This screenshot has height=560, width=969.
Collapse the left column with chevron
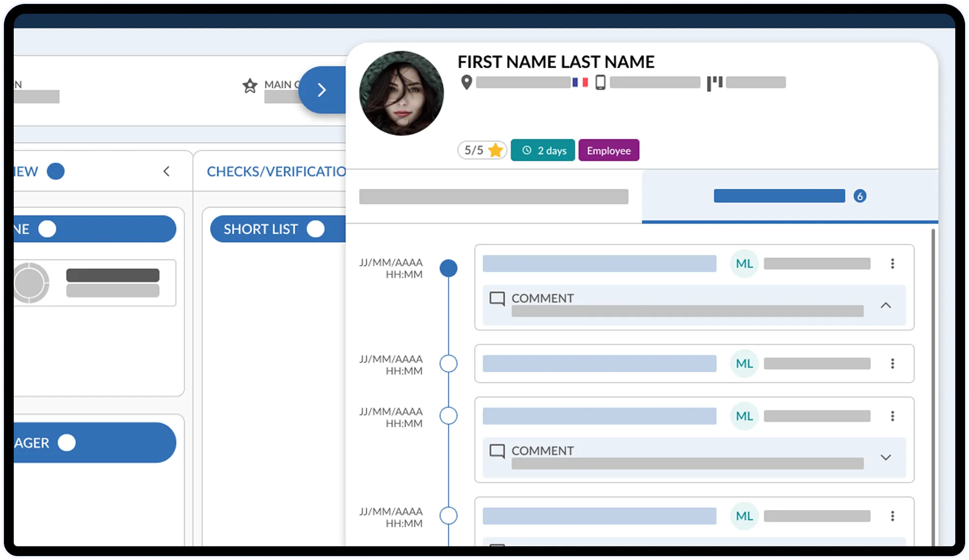167,171
